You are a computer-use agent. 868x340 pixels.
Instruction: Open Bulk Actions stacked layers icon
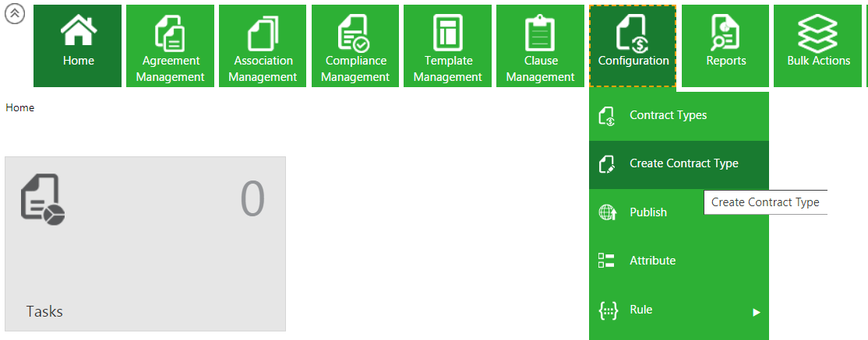[x=817, y=32]
